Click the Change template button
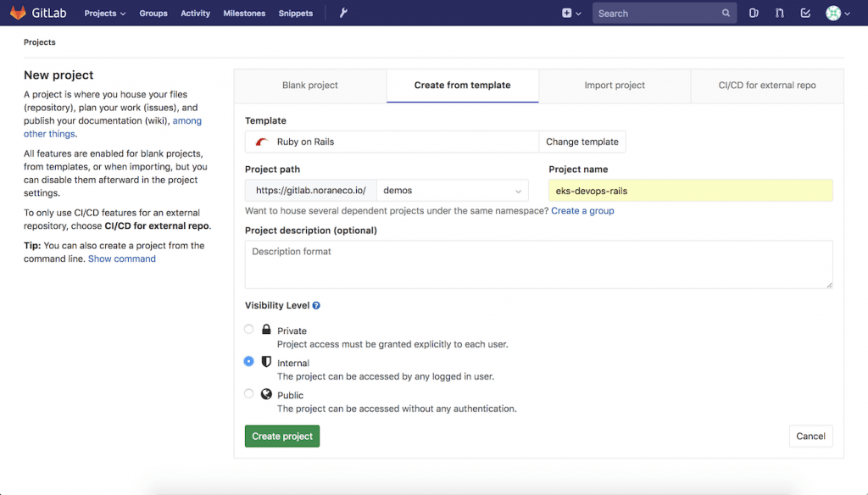This screenshot has width=868, height=495. 582,142
